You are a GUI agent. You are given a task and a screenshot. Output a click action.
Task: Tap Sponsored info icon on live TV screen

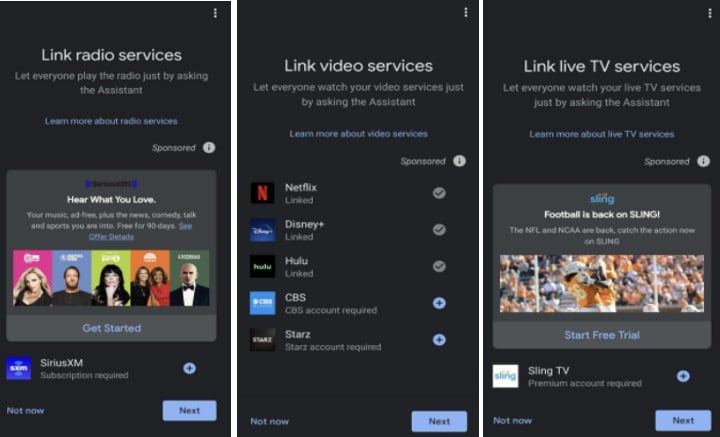703,161
